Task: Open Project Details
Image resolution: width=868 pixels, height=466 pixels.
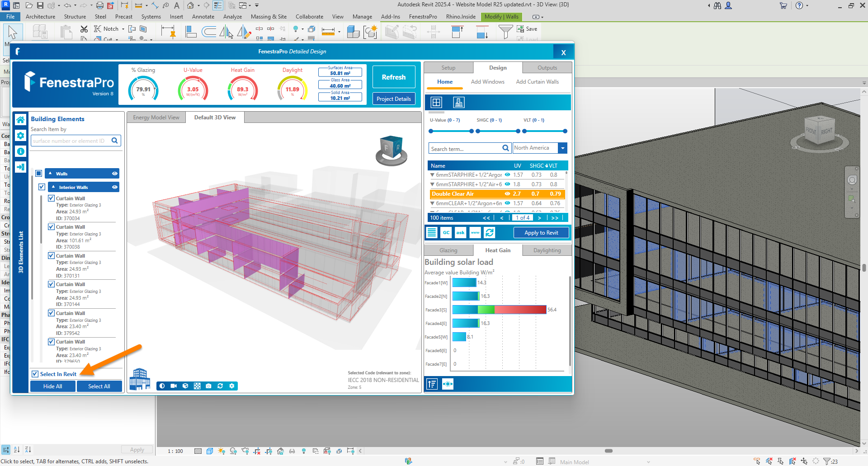Action: (x=394, y=99)
